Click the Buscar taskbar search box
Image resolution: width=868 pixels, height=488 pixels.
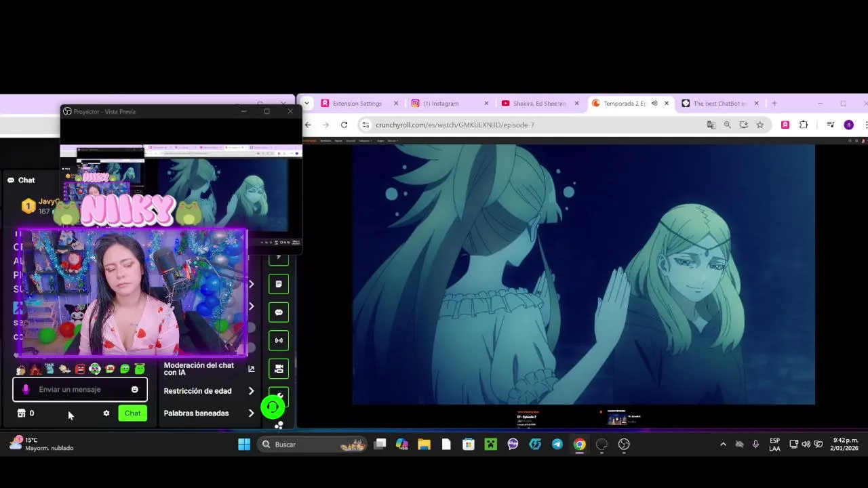coord(312,445)
